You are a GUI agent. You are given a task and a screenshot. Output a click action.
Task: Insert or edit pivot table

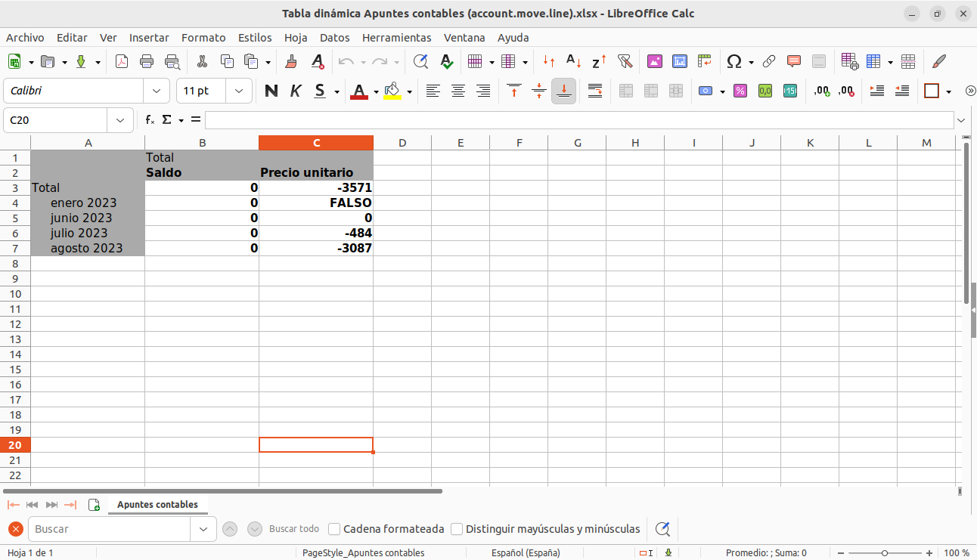(705, 62)
